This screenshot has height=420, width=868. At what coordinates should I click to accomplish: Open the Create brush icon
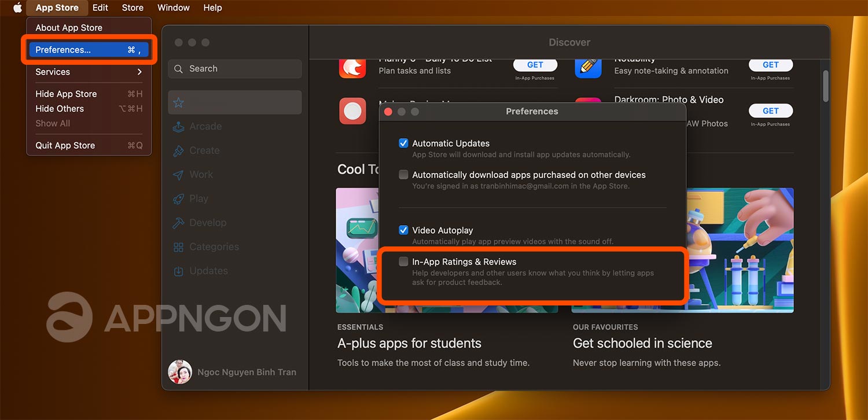[x=179, y=150]
